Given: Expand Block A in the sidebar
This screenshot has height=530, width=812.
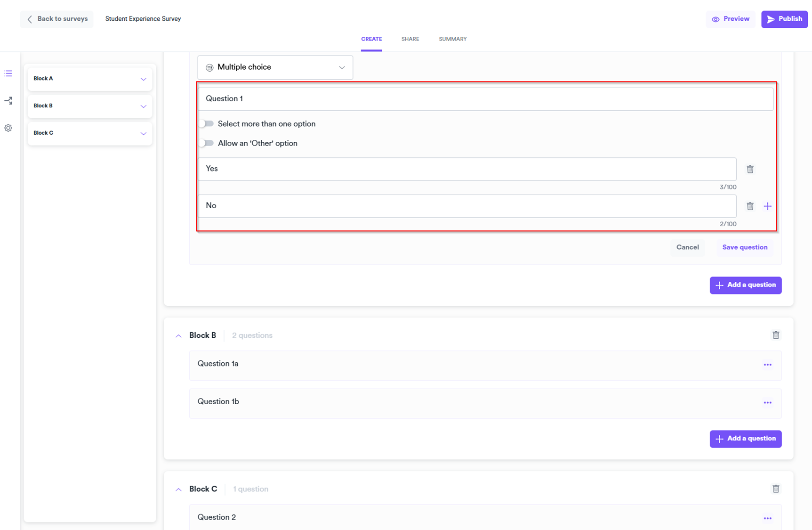Looking at the screenshot, I should [x=143, y=79].
